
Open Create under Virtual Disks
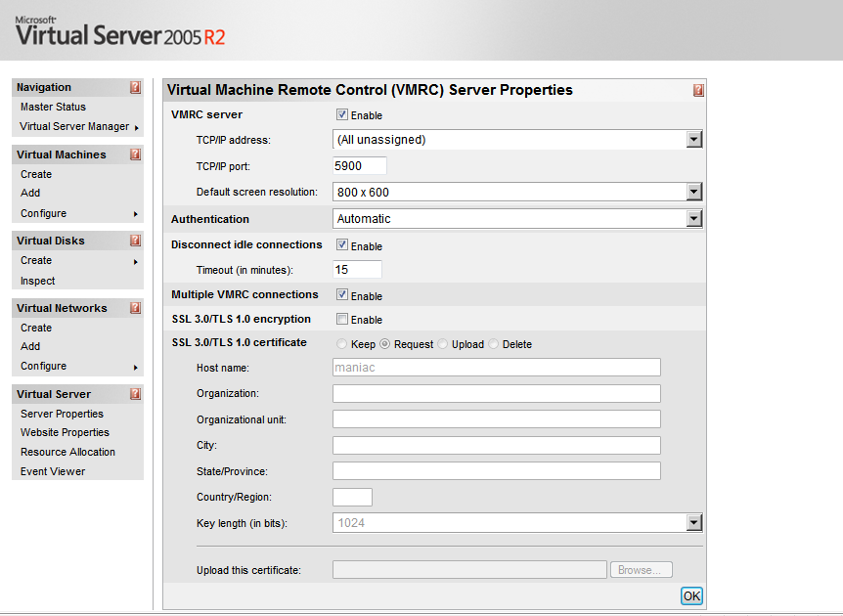pos(36,260)
